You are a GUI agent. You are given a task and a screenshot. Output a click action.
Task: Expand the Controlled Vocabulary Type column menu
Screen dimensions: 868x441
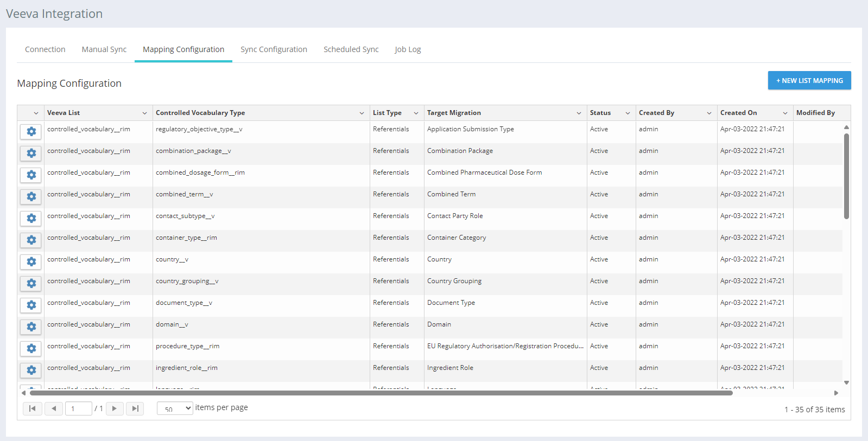(x=362, y=113)
